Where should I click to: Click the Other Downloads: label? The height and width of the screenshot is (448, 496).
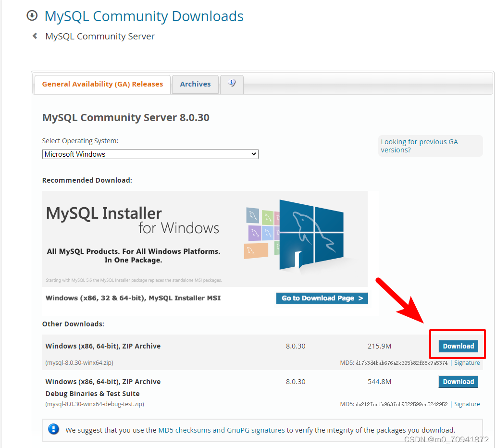coord(73,324)
